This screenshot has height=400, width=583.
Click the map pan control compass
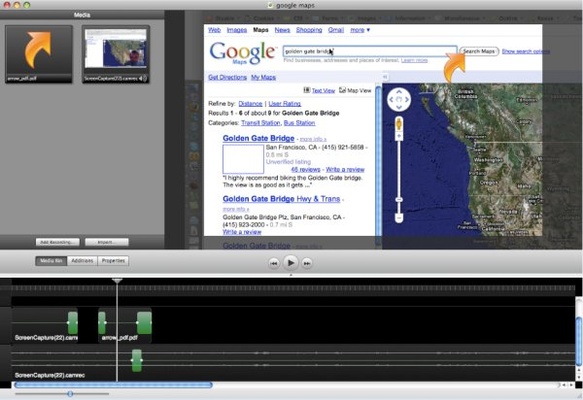[x=399, y=100]
